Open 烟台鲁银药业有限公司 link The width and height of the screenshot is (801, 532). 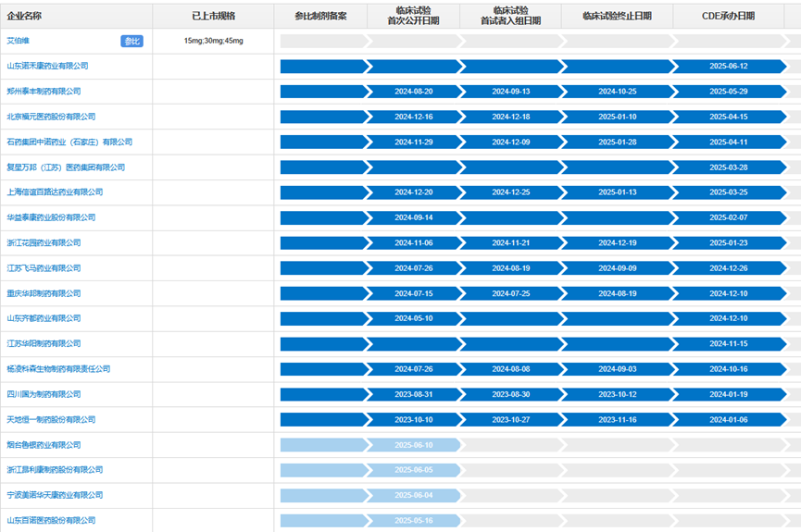coord(44,445)
